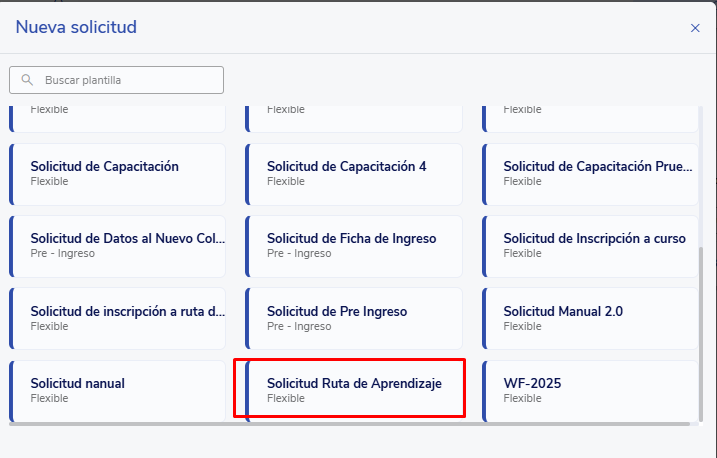The width and height of the screenshot is (717, 458).
Task: Select the Solicitud de Capacitación template
Action: tap(118, 173)
